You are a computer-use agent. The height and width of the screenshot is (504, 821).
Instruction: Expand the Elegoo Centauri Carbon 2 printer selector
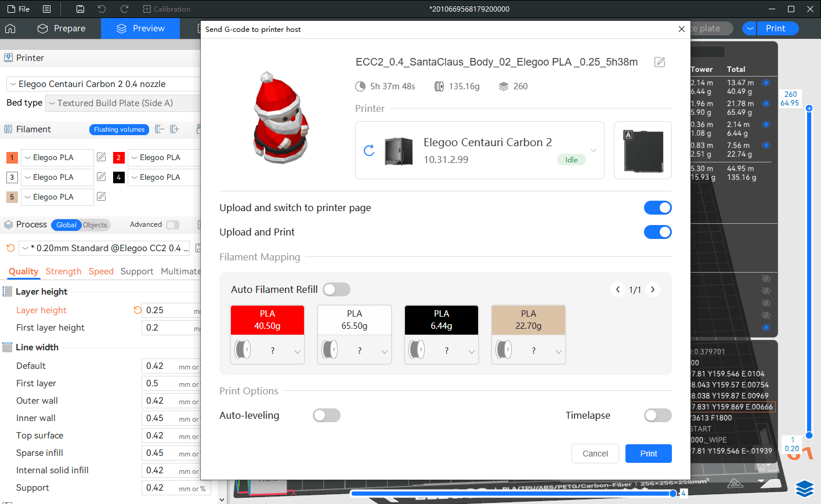point(594,150)
